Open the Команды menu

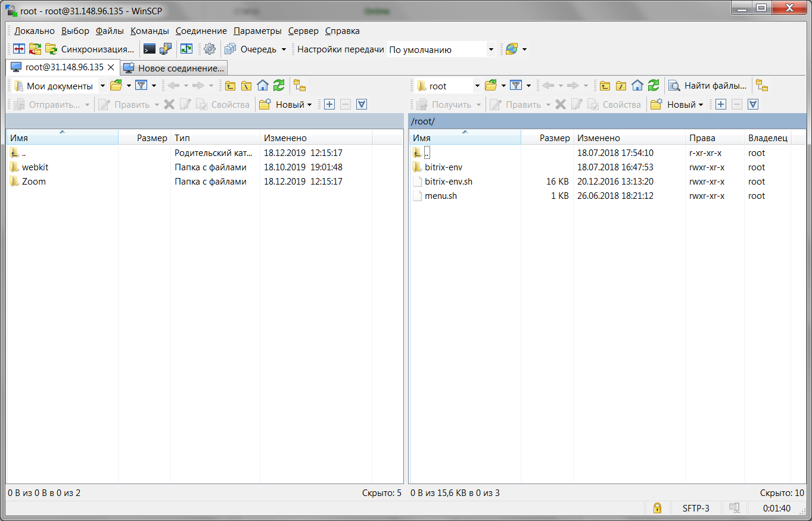tap(150, 31)
